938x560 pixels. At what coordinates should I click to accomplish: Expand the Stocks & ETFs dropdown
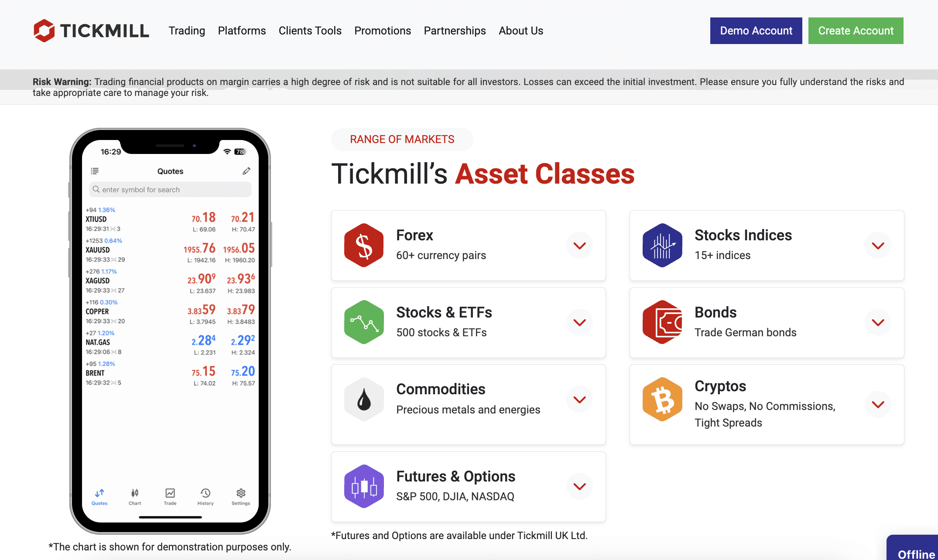[579, 322]
